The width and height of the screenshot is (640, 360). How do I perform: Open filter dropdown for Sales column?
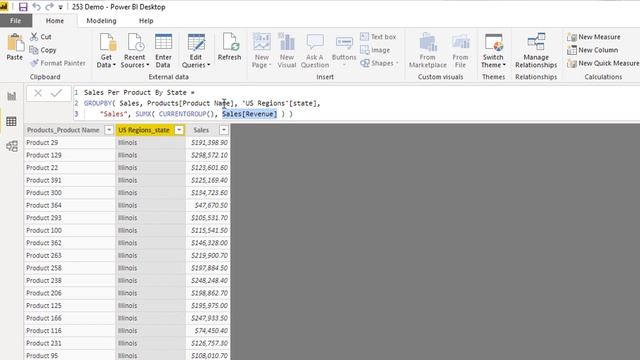pos(224,130)
